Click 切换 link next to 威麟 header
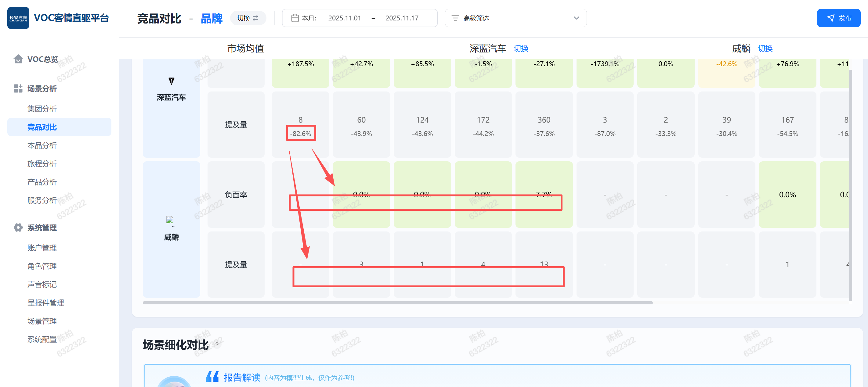Image resolution: width=868 pixels, height=387 pixels. 765,48
